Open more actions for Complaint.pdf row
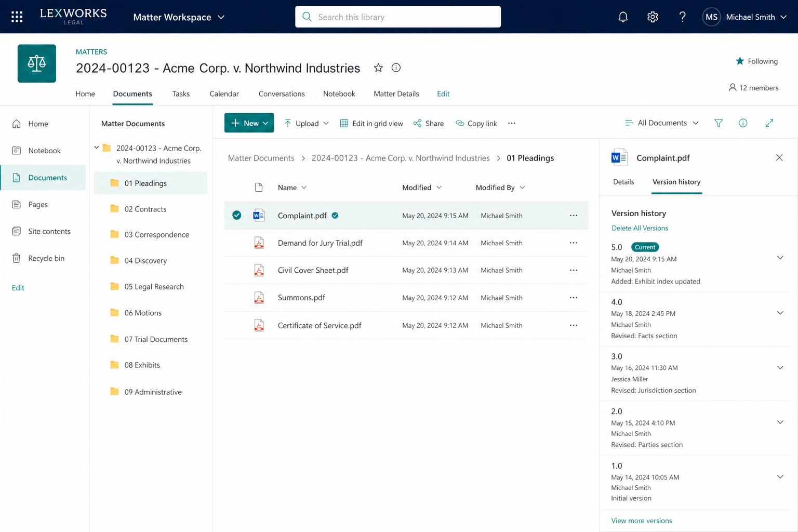 tap(574, 216)
